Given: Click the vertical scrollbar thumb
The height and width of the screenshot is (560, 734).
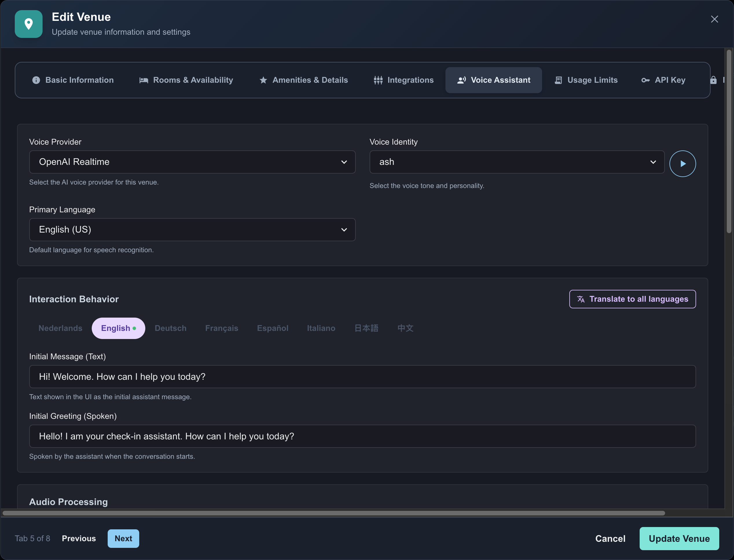Looking at the screenshot, I should [729, 142].
